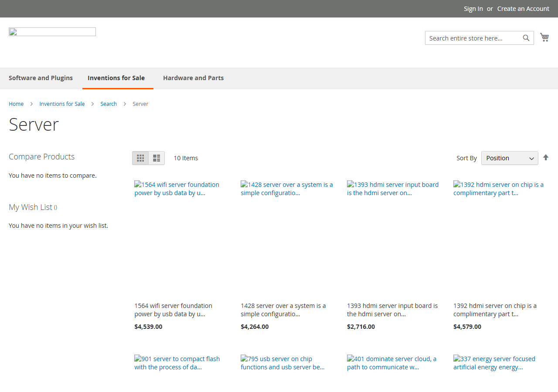Image resolution: width=558 pixels, height=392 pixels.
Task: Open the shopping cart icon
Action: pos(544,37)
